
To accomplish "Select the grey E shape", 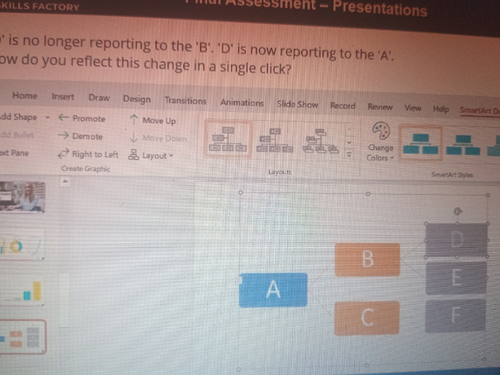I will (456, 278).
